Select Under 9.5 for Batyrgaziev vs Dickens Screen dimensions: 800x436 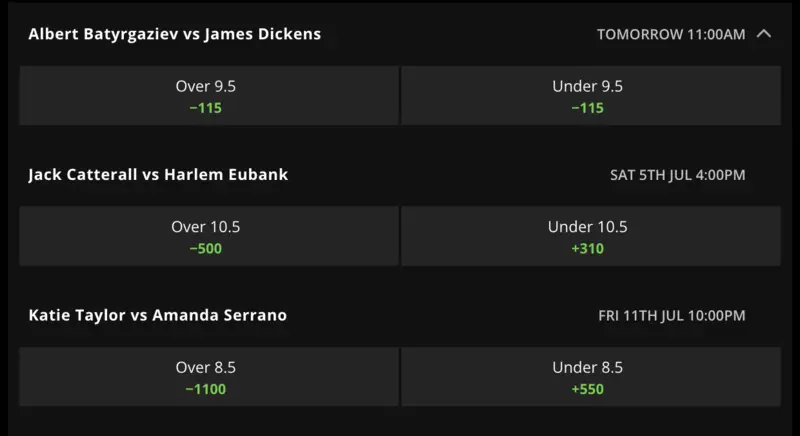(590, 95)
